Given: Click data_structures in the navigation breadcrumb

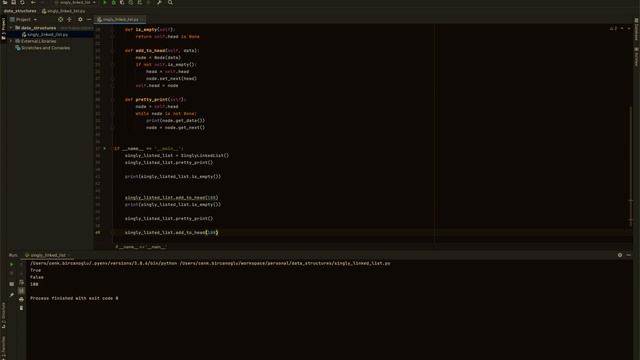Looking at the screenshot, I should click(x=20, y=11).
